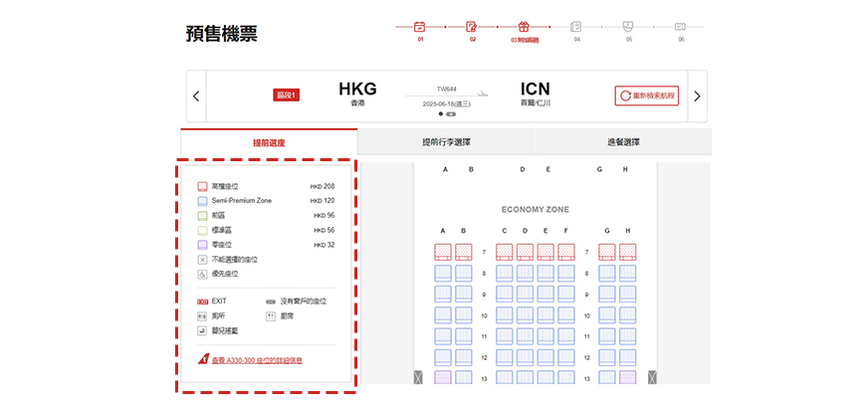The width and height of the screenshot is (868, 408).
Task: Click step 03 gift box icon
Action: pos(524,27)
